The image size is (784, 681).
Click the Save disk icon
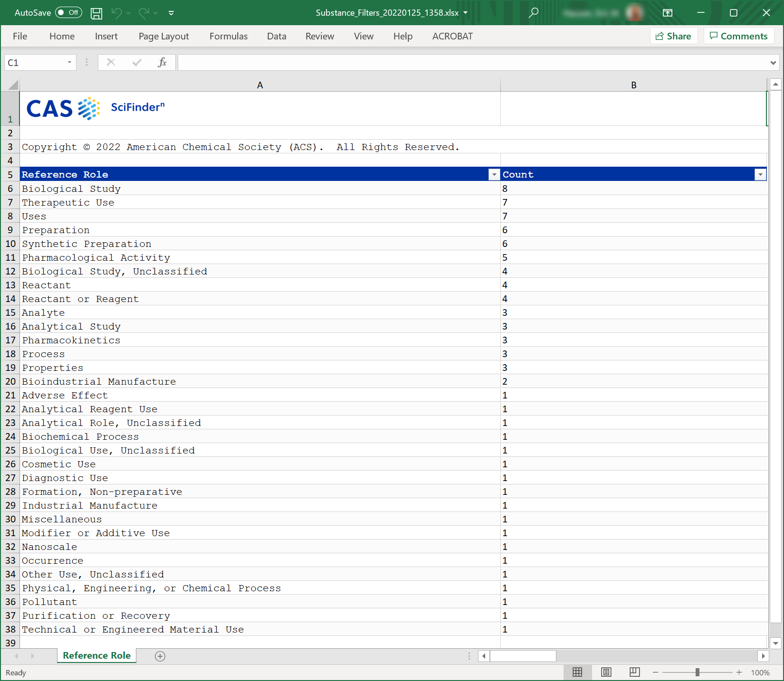coord(96,13)
